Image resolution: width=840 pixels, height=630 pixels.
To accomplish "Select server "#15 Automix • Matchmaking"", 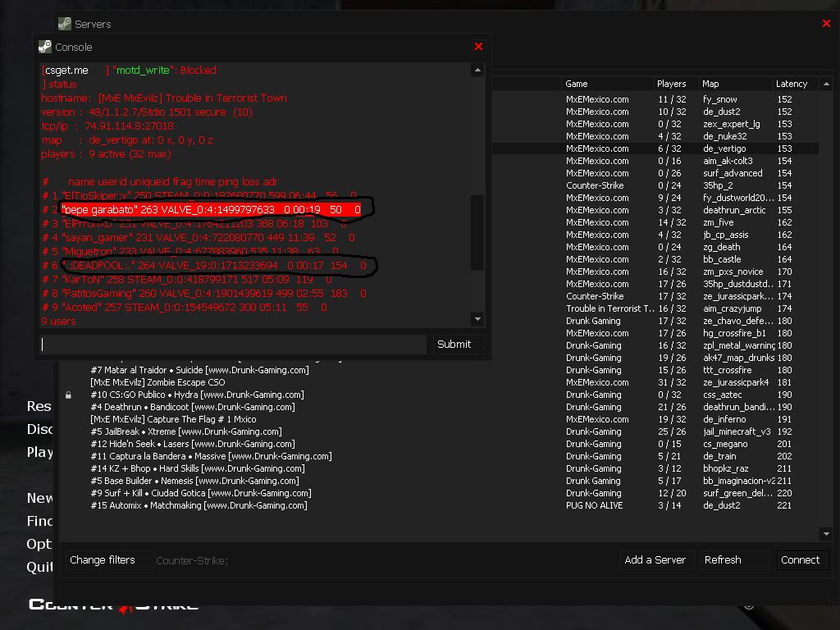I will pyautogui.click(x=199, y=505).
